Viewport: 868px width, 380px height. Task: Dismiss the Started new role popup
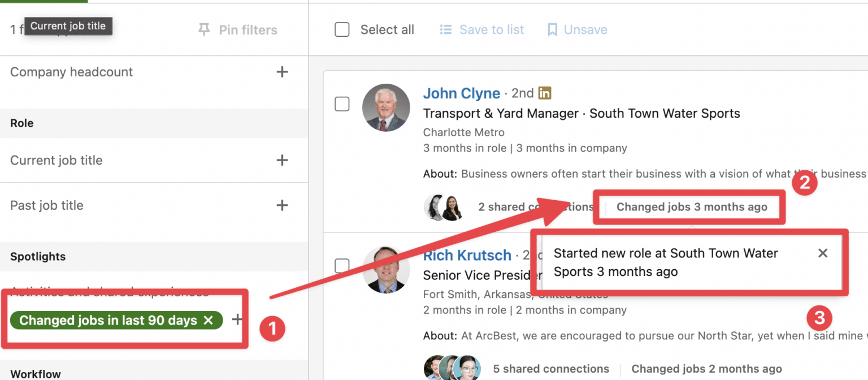[823, 253]
